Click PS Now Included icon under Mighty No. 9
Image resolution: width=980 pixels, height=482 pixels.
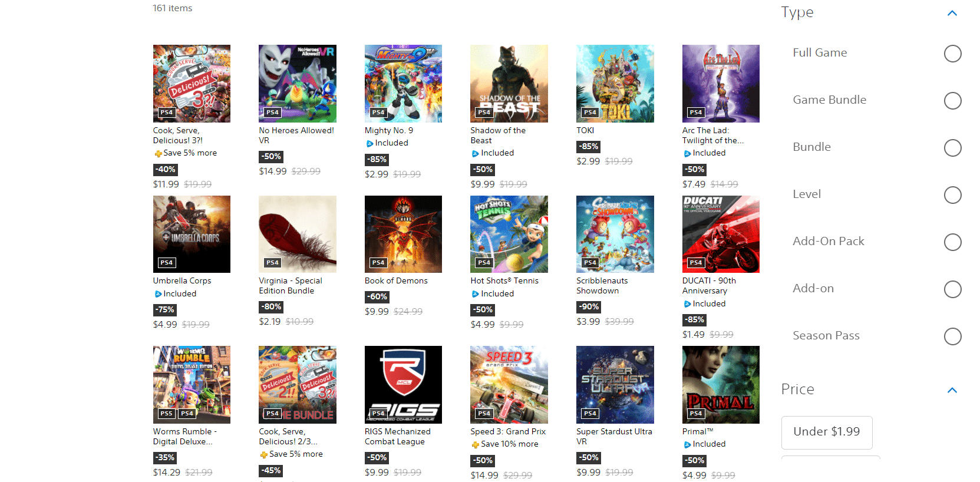click(x=369, y=143)
